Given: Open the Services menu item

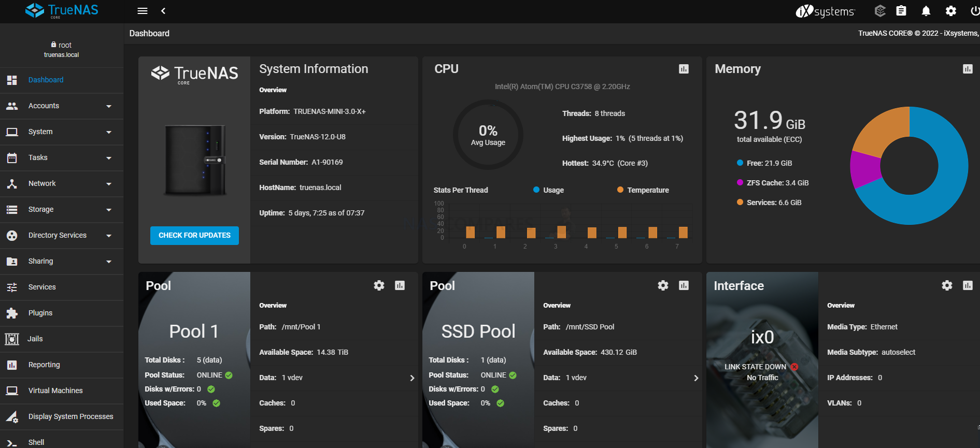Looking at the screenshot, I should coord(62,287).
